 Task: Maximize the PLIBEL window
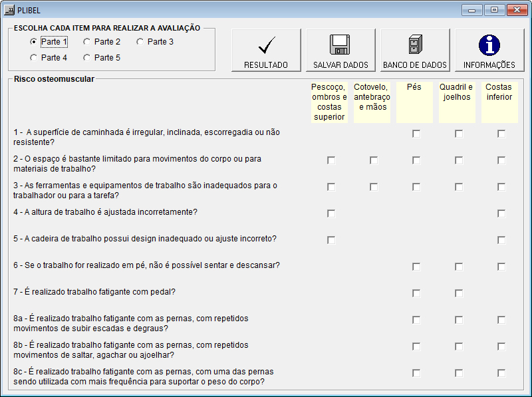pos(494,10)
